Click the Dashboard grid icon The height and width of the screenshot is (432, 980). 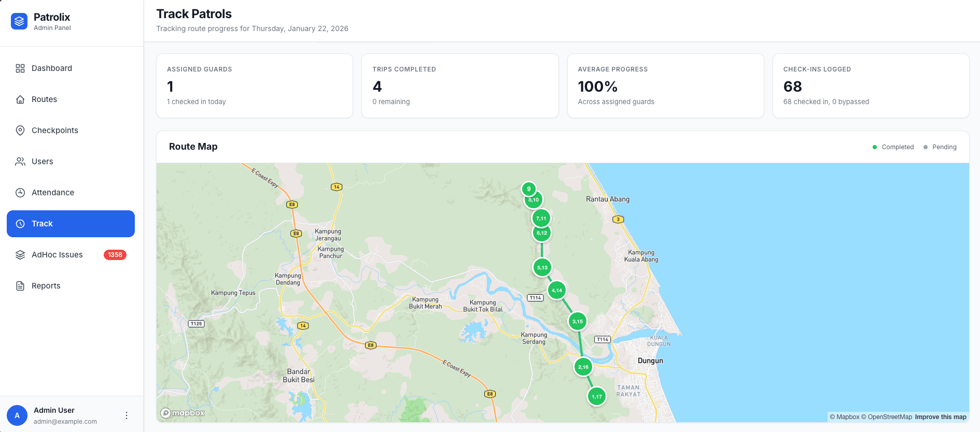[x=20, y=68]
